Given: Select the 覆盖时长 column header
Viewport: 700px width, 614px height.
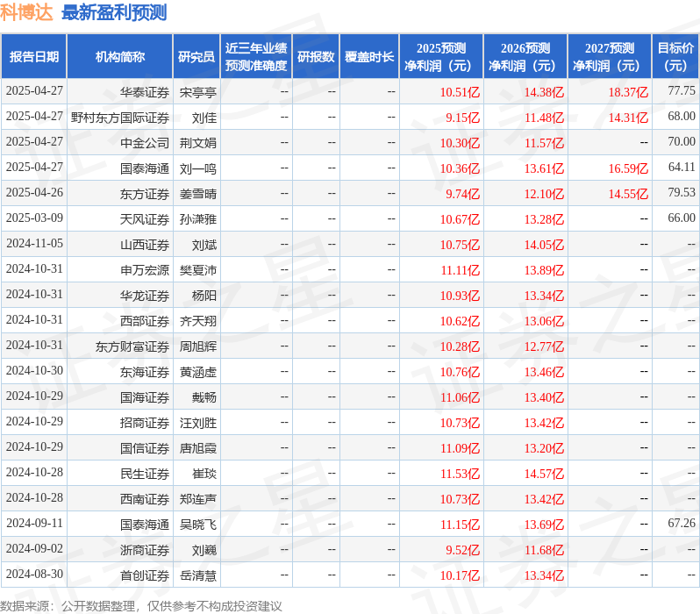Looking at the screenshot, I should point(369,57).
